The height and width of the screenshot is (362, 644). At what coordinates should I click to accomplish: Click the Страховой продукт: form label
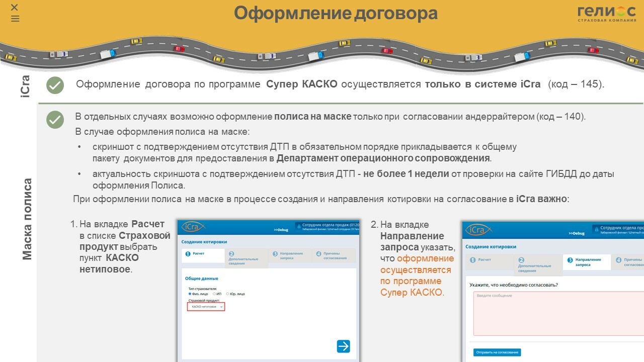pyautogui.click(x=204, y=300)
